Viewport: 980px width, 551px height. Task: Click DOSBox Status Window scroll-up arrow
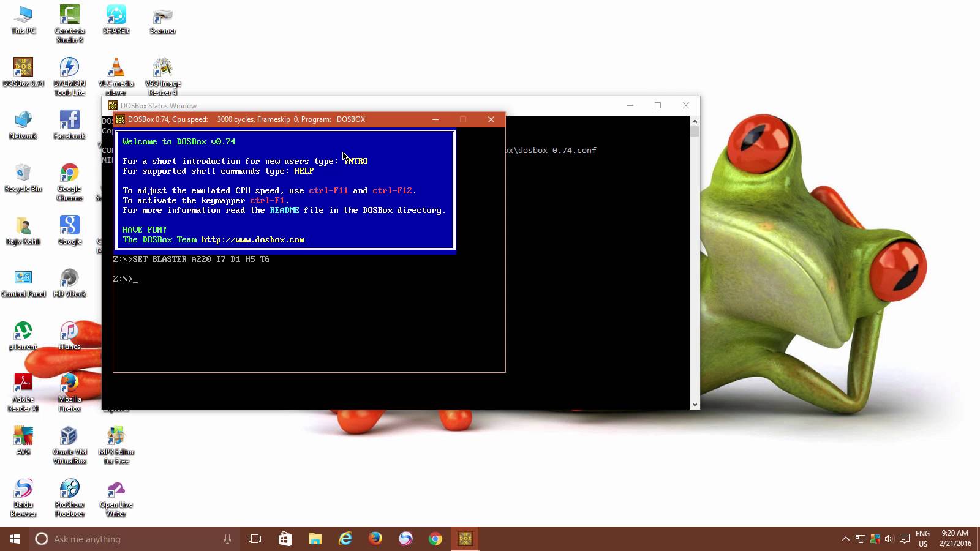pos(695,121)
